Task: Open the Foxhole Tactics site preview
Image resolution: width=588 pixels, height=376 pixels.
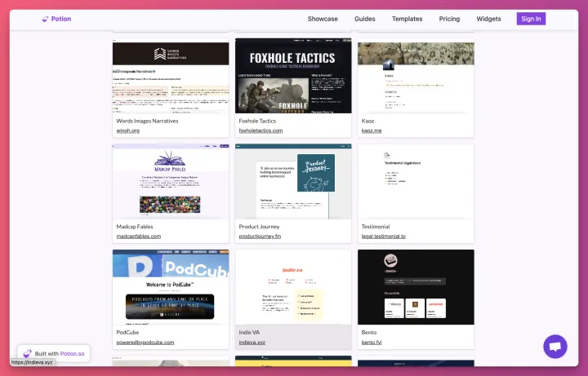Action: (x=293, y=76)
